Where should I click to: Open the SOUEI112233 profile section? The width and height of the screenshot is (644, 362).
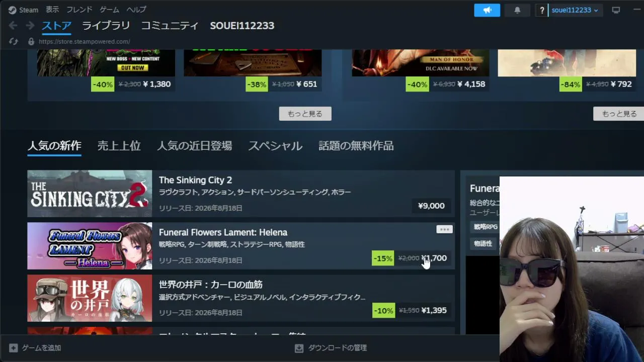(242, 26)
